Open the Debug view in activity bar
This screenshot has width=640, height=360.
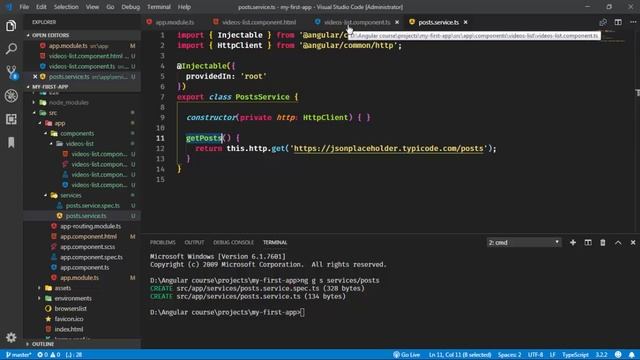(x=11, y=96)
